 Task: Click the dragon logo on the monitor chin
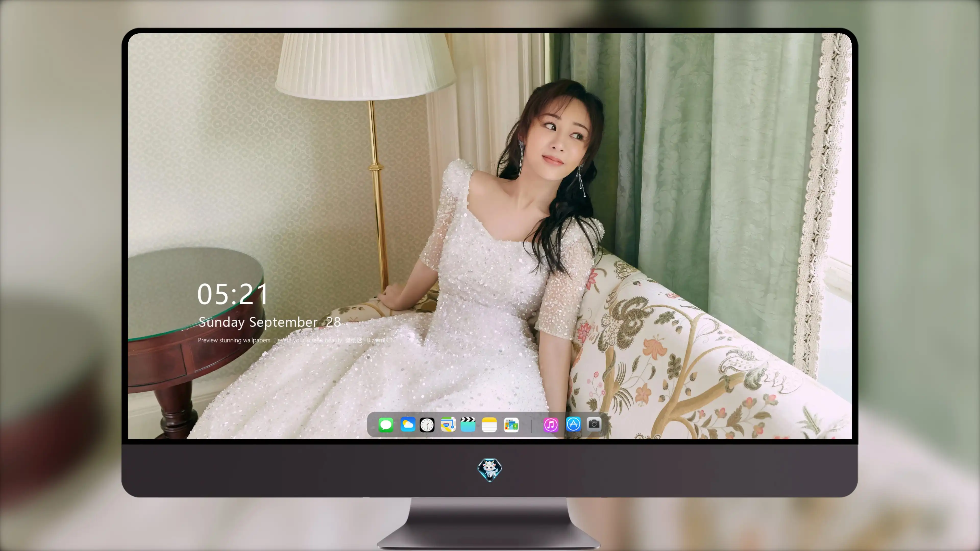point(490,470)
